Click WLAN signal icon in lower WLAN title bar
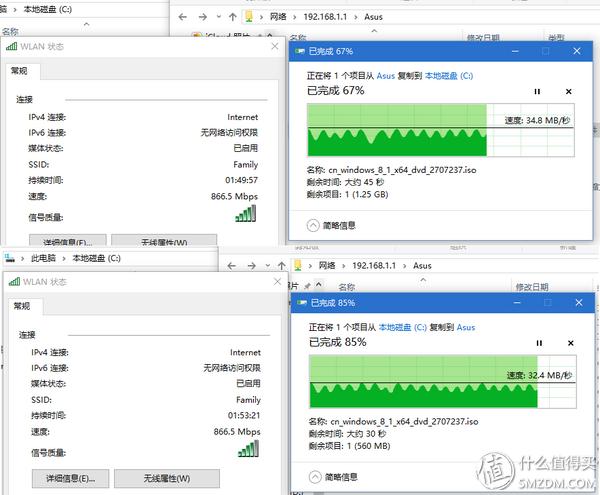The height and width of the screenshot is (495, 600). [x=14, y=282]
